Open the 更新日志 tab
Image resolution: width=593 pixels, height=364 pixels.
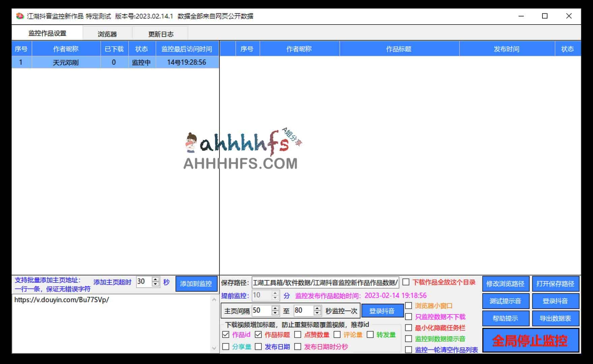click(x=160, y=33)
